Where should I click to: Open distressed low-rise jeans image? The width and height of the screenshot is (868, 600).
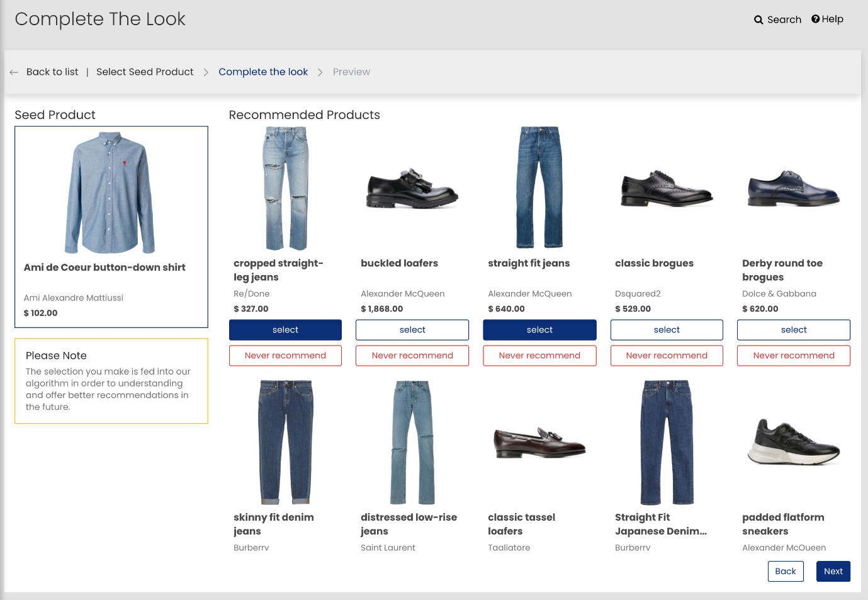[x=412, y=442]
